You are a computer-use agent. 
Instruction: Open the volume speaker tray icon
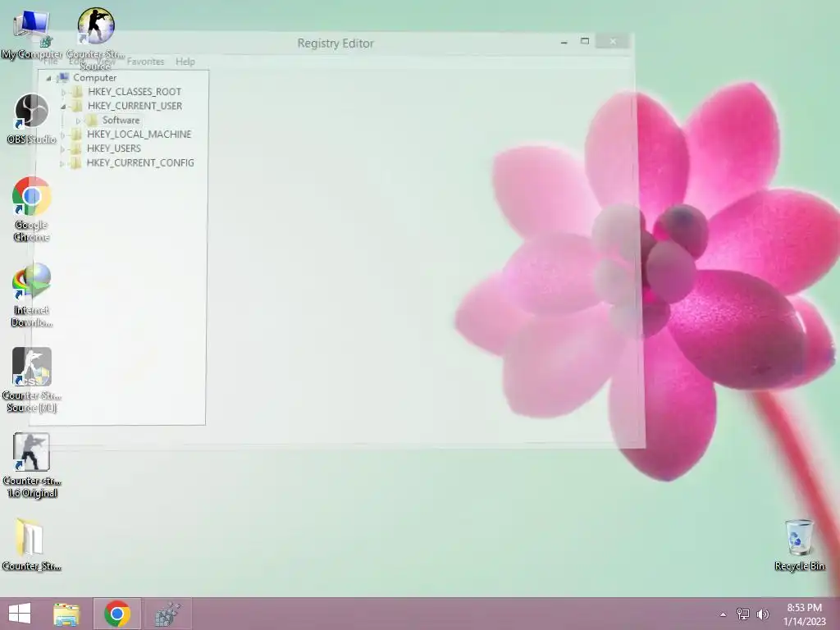pos(762,614)
